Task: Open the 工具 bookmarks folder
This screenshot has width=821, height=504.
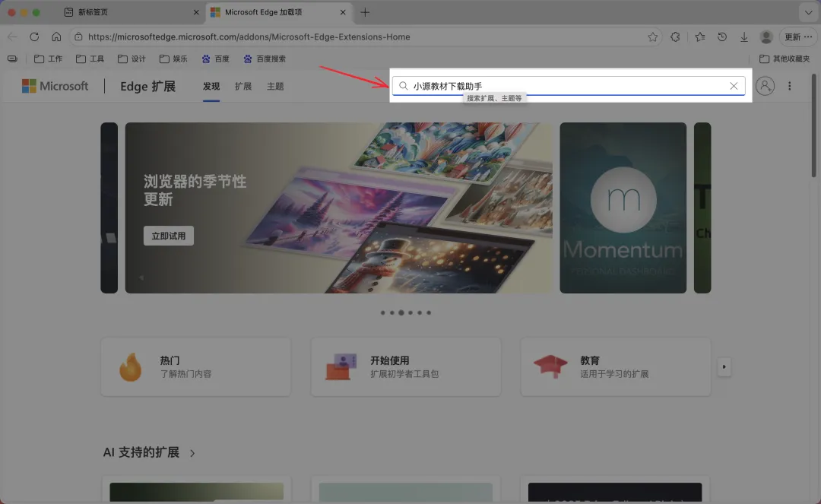Action: (x=90, y=59)
